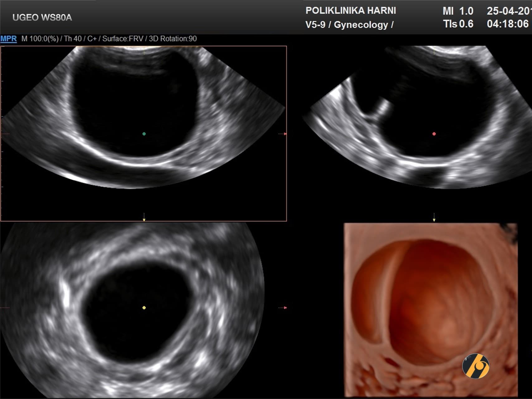Image resolution: width=532 pixels, height=399 pixels.
Task: Click the 04:18:06 timestamp
Action: [508, 24]
